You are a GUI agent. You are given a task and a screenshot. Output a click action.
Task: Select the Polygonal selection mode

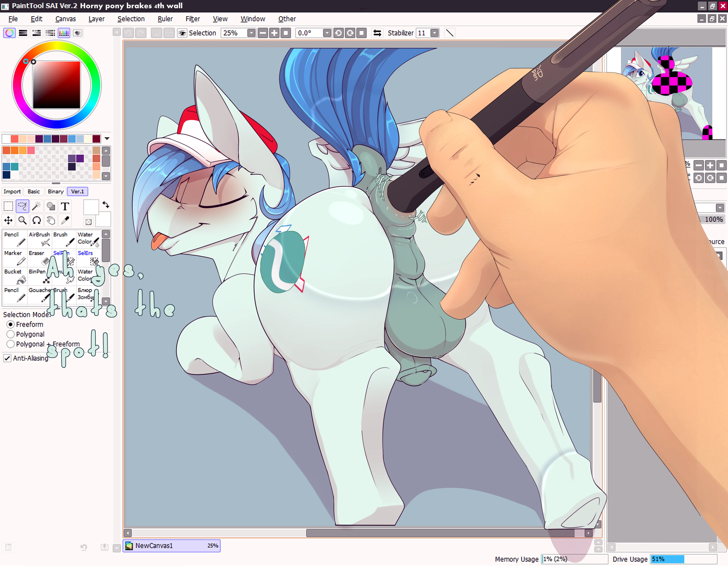(x=11, y=334)
